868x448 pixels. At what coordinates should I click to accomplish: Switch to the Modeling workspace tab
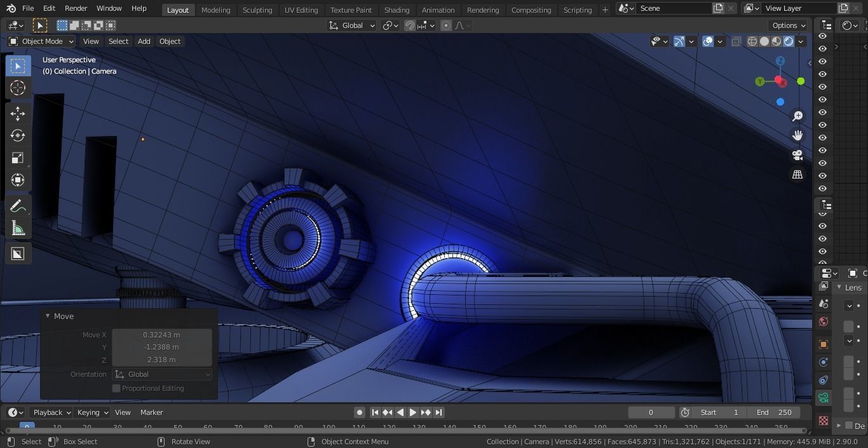coord(215,10)
